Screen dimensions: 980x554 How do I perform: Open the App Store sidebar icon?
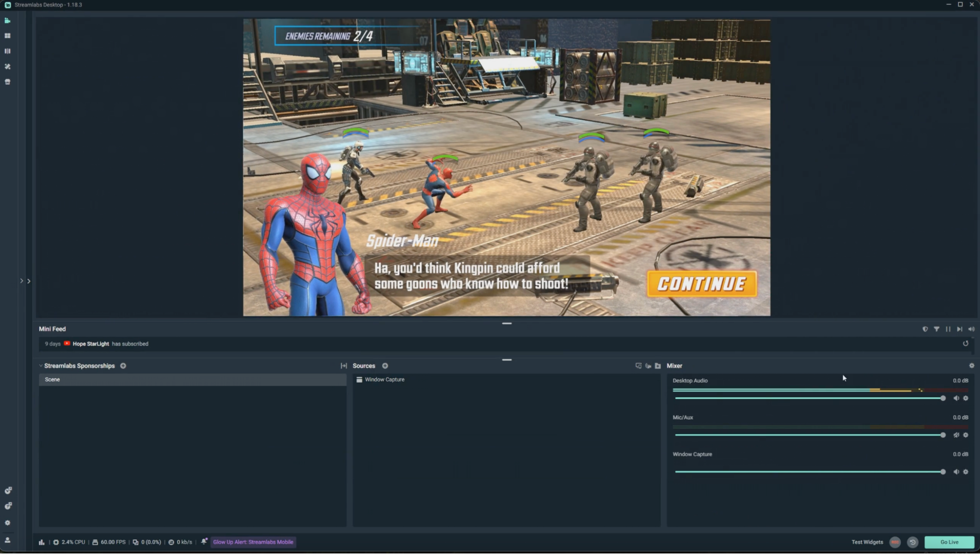7,82
